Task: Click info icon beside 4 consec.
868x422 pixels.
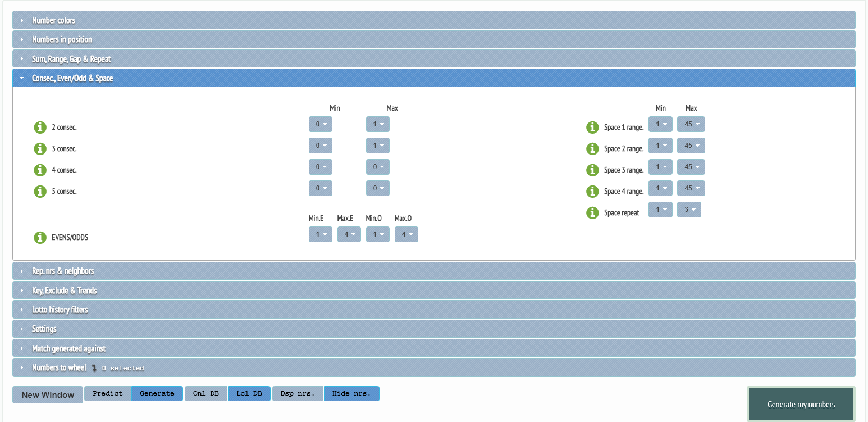Action: (40, 170)
